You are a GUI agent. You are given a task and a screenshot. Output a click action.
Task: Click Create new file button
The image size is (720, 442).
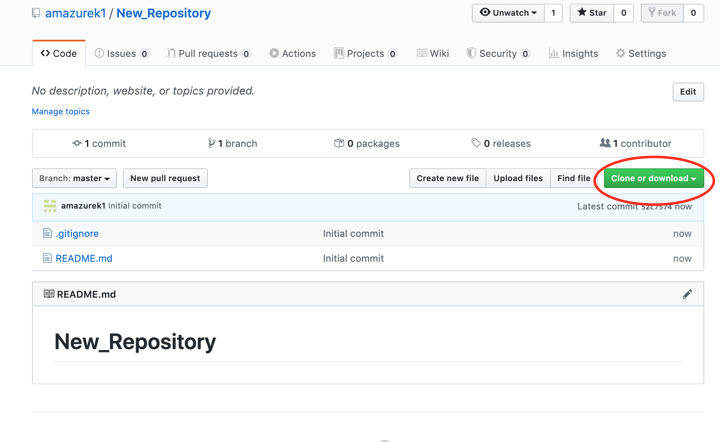[x=448, y=178]
